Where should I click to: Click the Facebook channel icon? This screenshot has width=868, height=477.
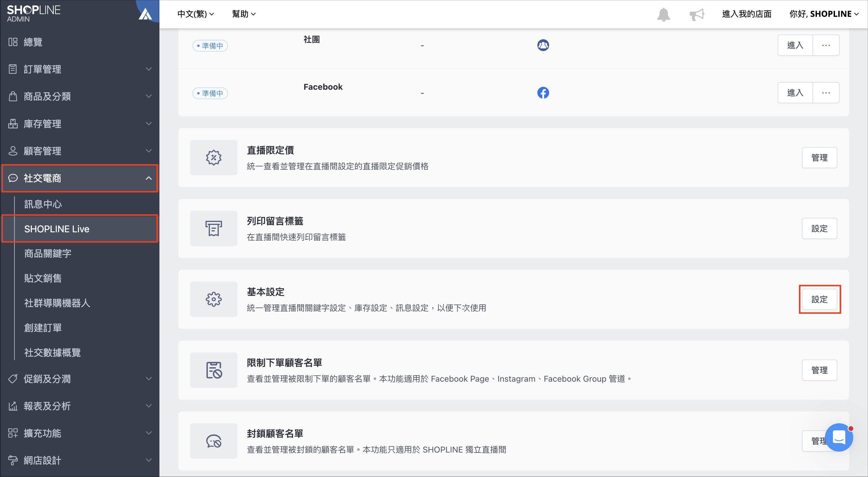543,93
